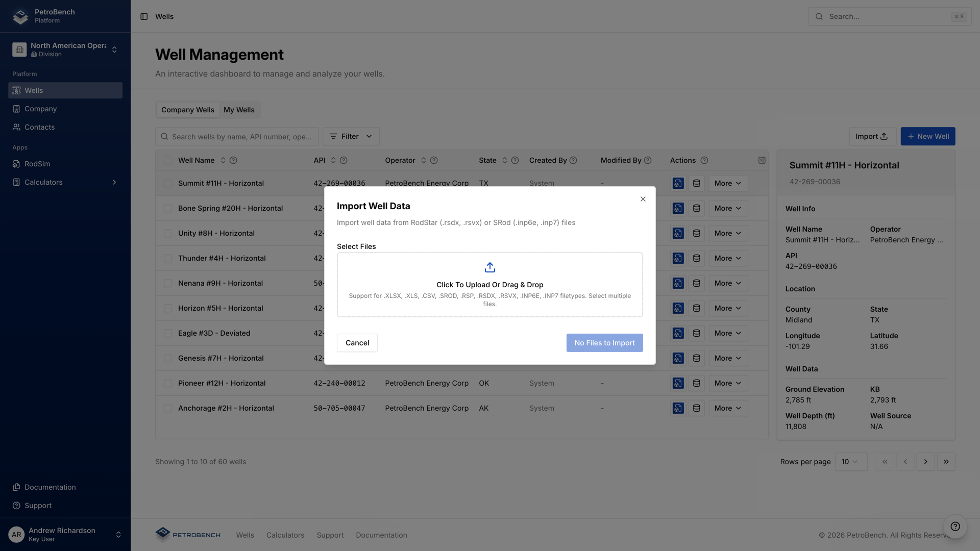
Task: Open Documentation from the footer menu
Action: [381, 535]
